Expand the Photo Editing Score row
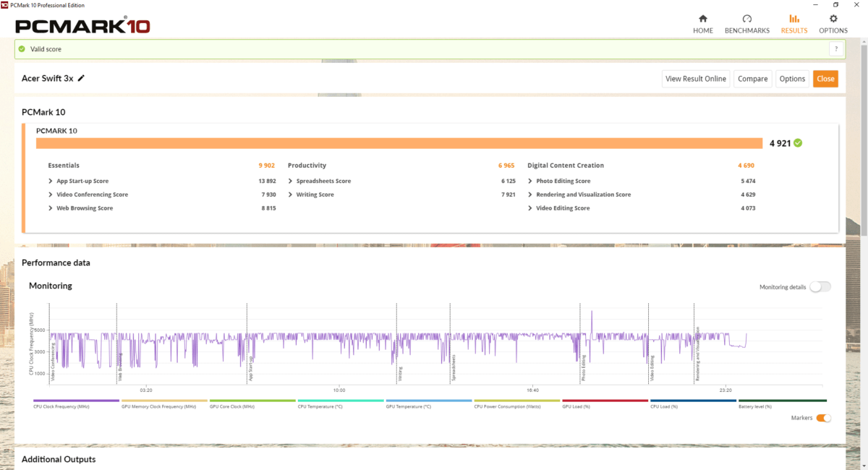The width and height of the screenshot is (868, 470). tap(530, 181)
